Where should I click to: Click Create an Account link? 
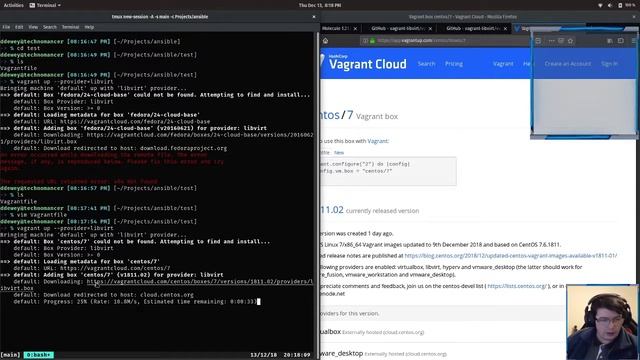click(567, 64)
